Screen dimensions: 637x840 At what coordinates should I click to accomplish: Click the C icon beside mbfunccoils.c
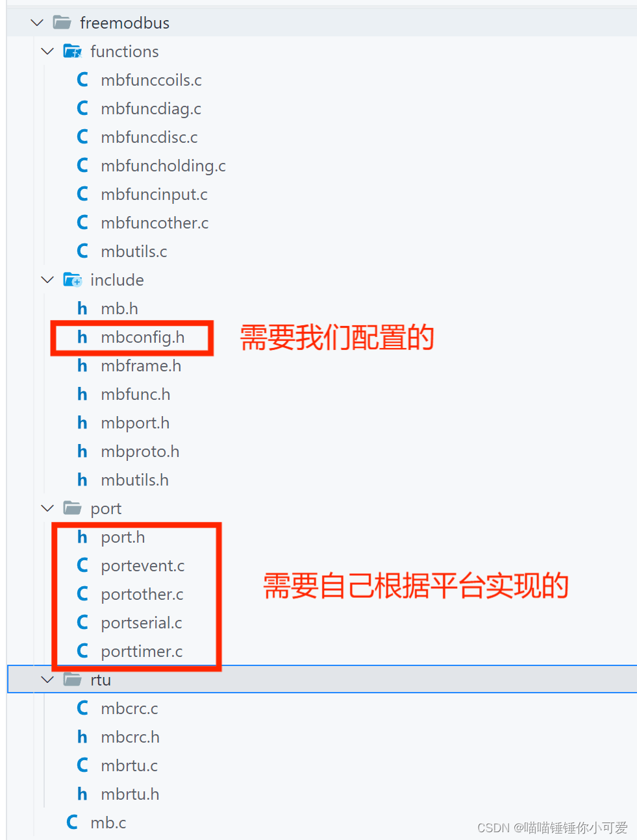(82, 80)
